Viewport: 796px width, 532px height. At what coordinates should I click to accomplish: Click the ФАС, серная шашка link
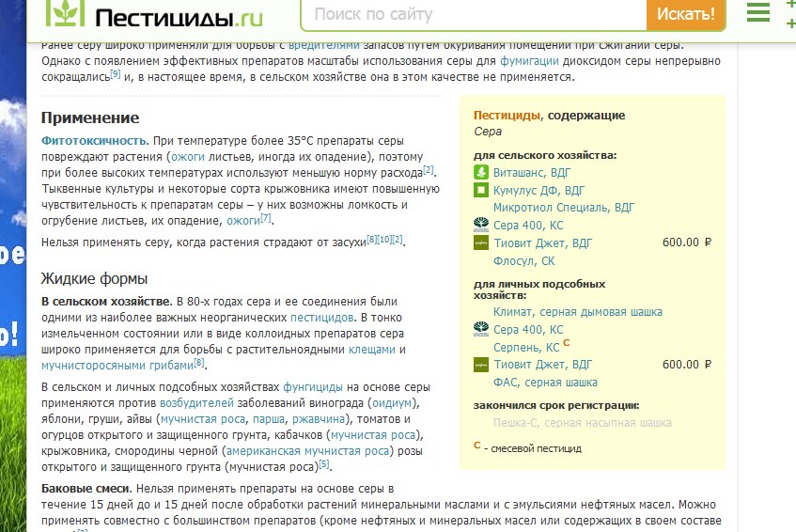click(545, 383)
